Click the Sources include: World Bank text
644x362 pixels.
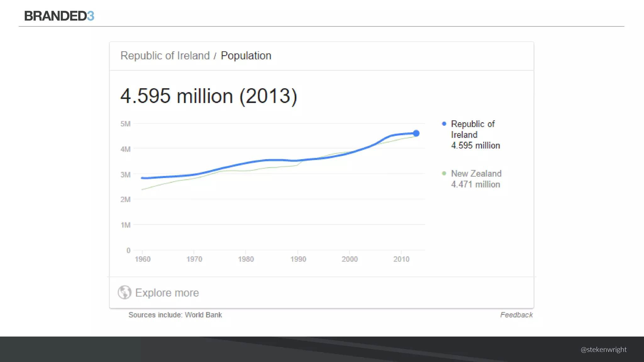[175, 315]
